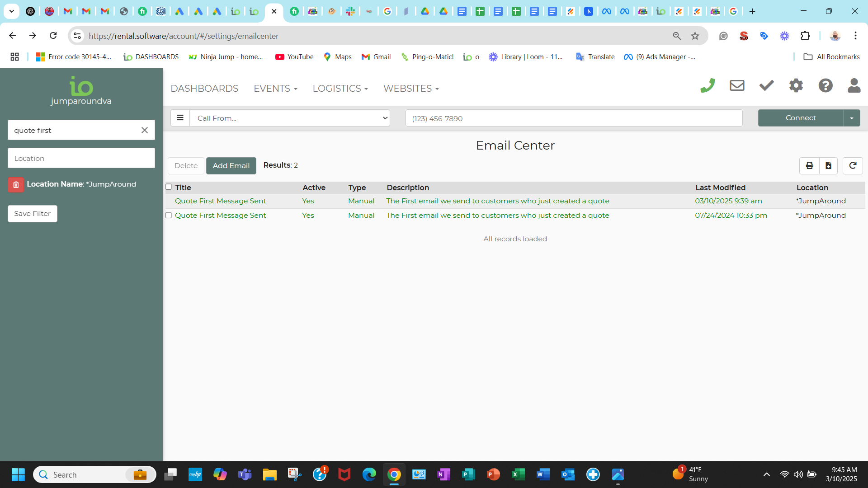
Task: Click the export download file icon
Action: [828, 165]
